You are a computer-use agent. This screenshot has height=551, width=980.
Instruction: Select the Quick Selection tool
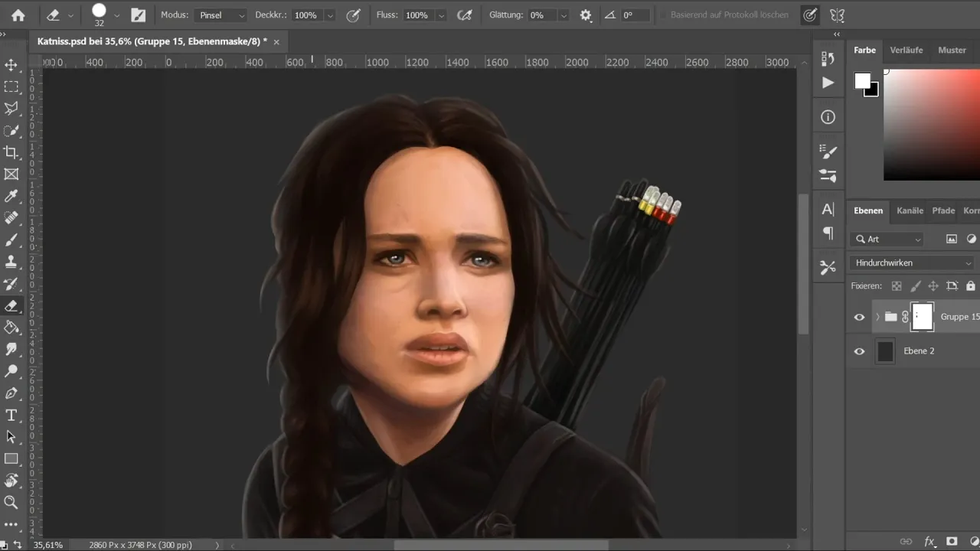click(11, 131)
